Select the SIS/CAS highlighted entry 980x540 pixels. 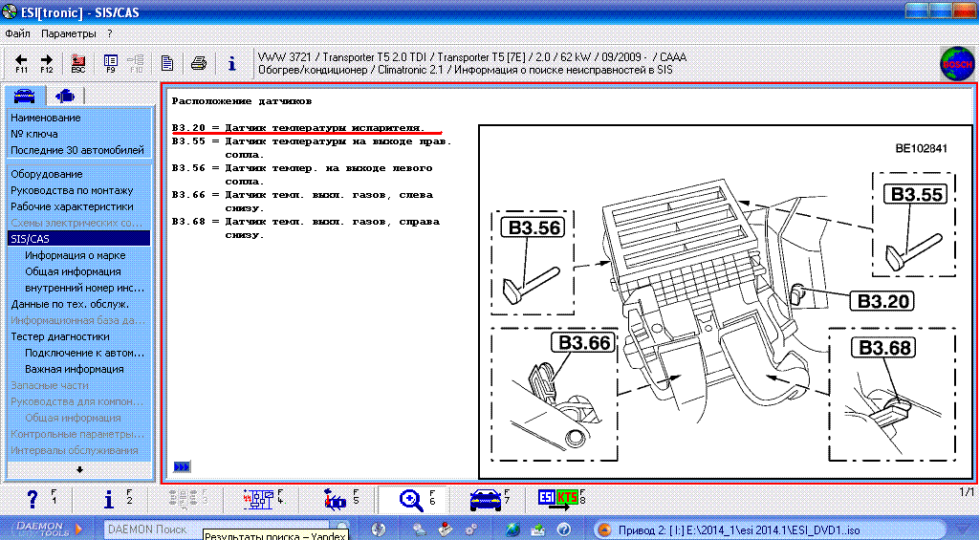(78, 239)
